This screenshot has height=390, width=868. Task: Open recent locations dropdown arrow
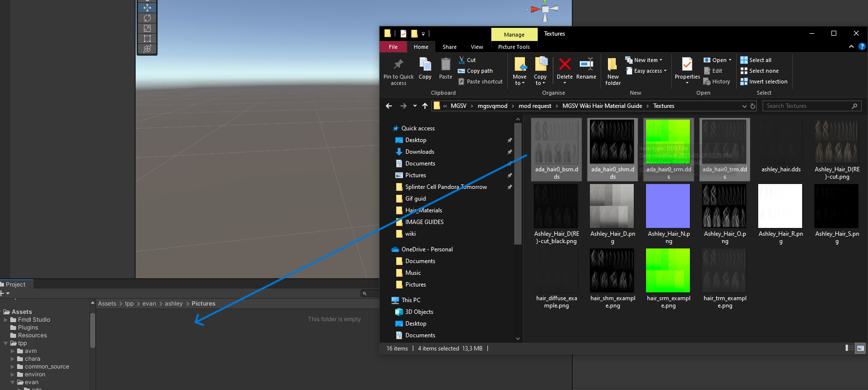pyautogui.click(x=415, y=106)
